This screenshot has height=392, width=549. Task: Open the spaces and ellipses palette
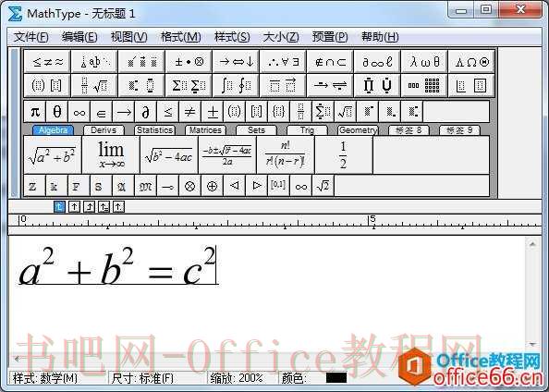[94, 62]
